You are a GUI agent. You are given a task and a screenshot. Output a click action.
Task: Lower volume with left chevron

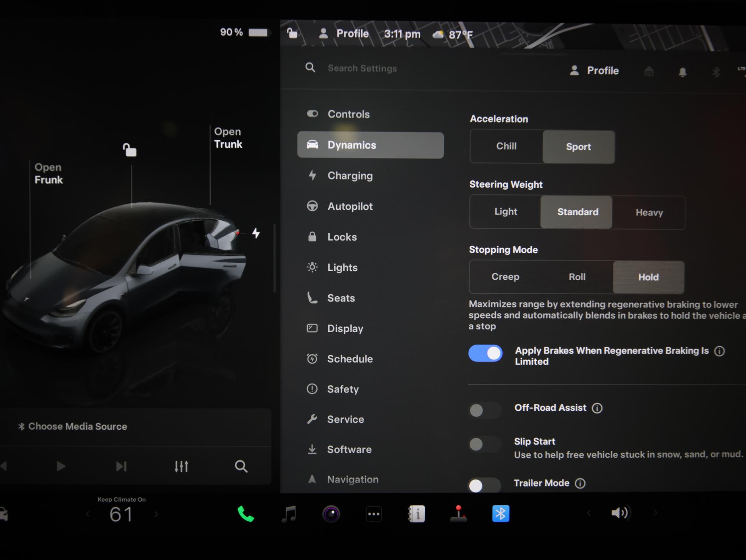588,513
